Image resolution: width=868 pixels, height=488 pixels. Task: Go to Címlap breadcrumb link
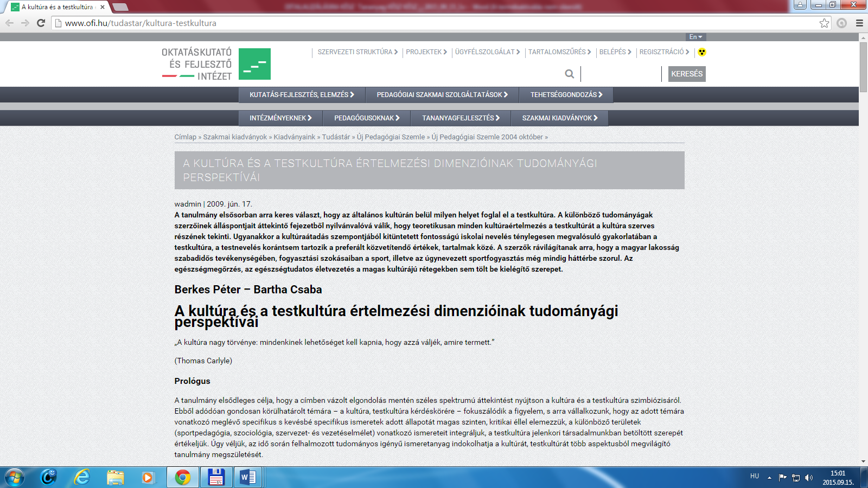(185, 137)
